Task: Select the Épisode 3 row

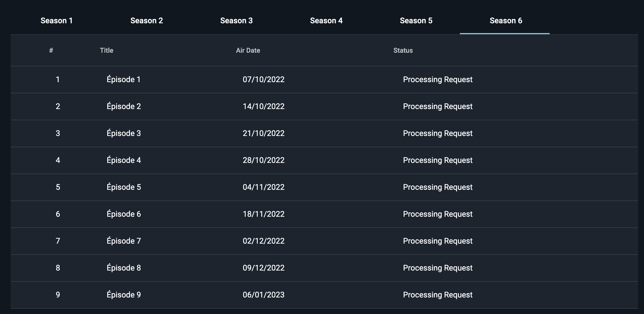Action: click(324, 133)
